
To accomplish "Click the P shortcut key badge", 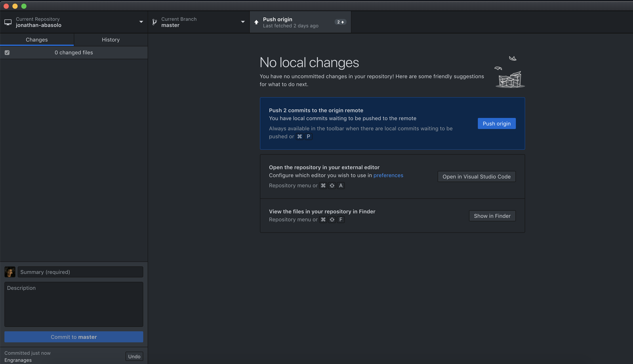I will (x=308, y=136).
